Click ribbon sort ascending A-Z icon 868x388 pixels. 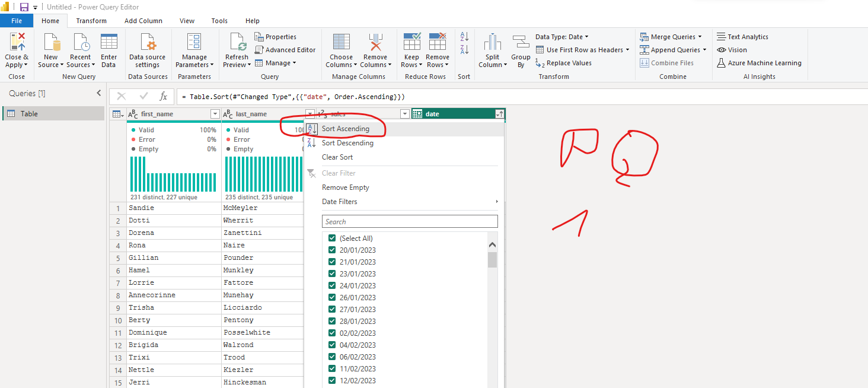pyautogui.click(x=464, y=37)
